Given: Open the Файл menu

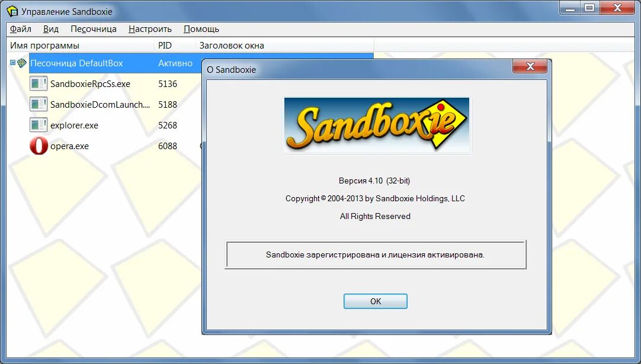Looking at the screenshot, I should pyautogui.click(x=21, y=29).
